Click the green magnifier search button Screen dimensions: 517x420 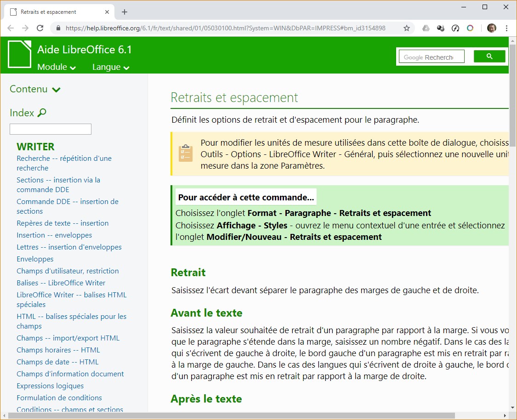pos(489,57)
